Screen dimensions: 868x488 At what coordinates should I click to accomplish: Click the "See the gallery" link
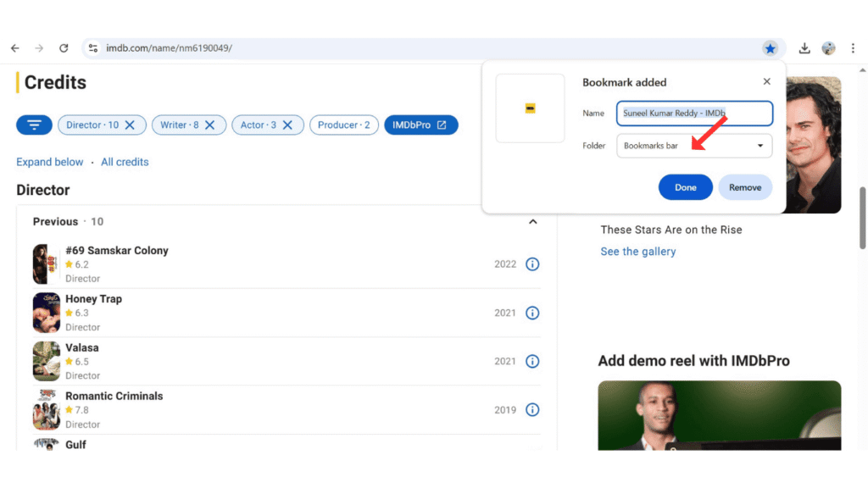637,251
